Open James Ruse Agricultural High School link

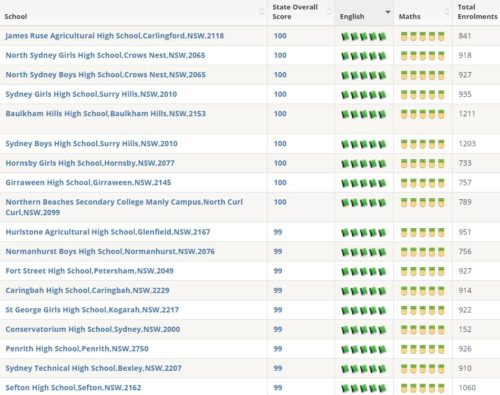pos(115,36)
